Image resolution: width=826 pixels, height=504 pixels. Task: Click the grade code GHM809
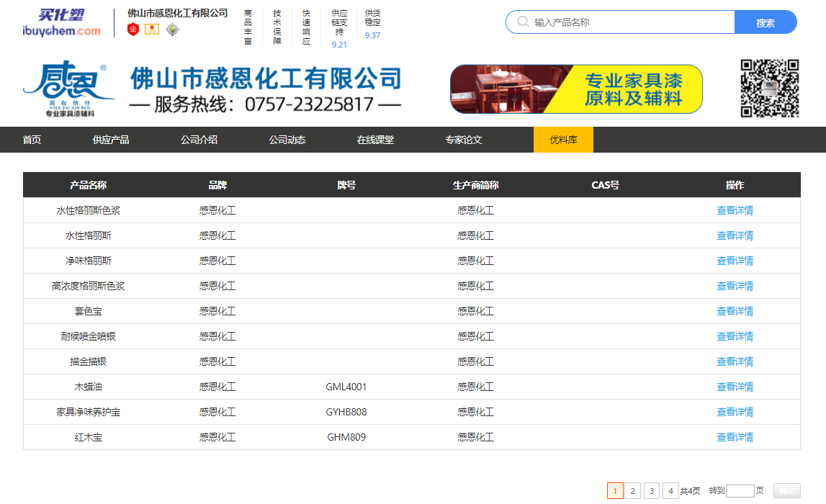pos(346,437)
